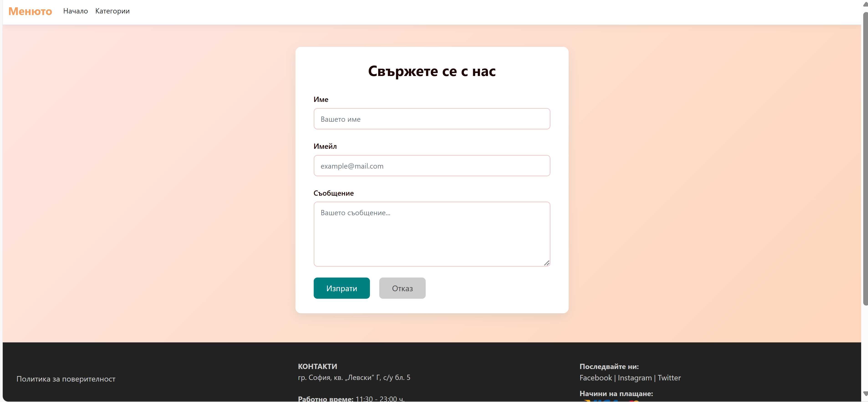
Task: Click the КОНТАКТИ footer heading
Action: click(317, 366)
